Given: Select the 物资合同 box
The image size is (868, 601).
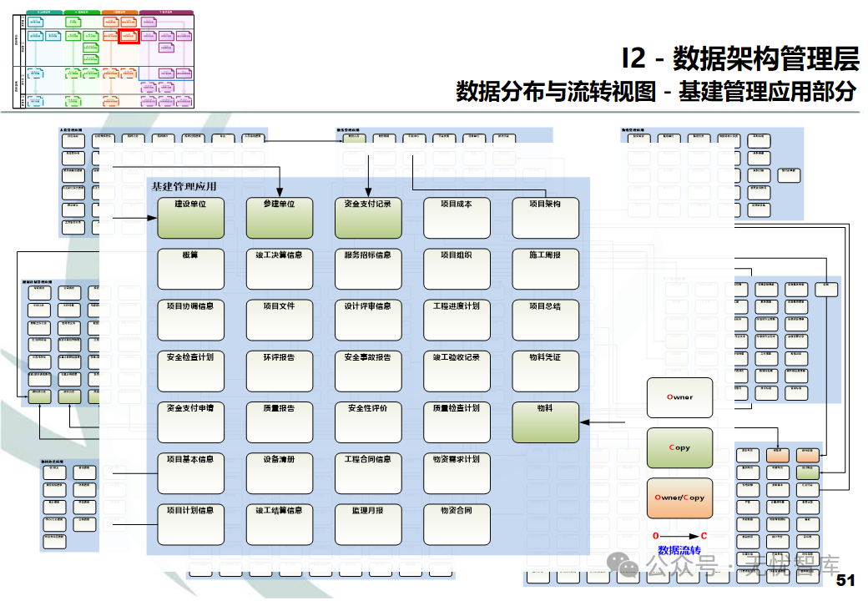Looking at the screenshot, I should [x=457, y=525].
